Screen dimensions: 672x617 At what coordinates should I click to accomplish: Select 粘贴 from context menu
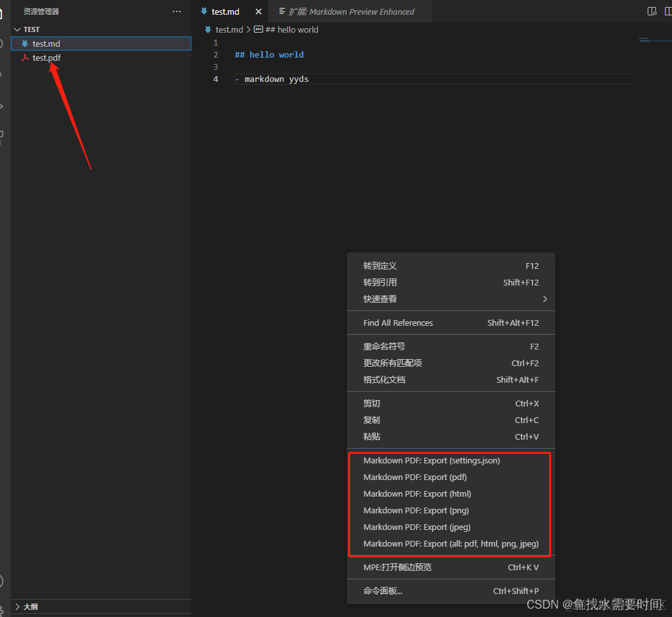(451, 437)
